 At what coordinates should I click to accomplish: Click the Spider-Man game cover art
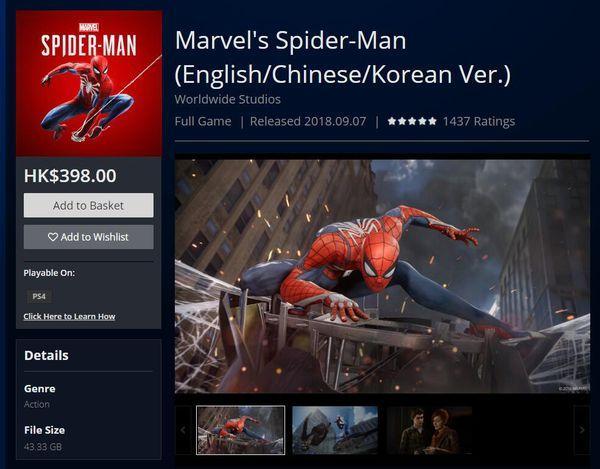click(89, 83)
